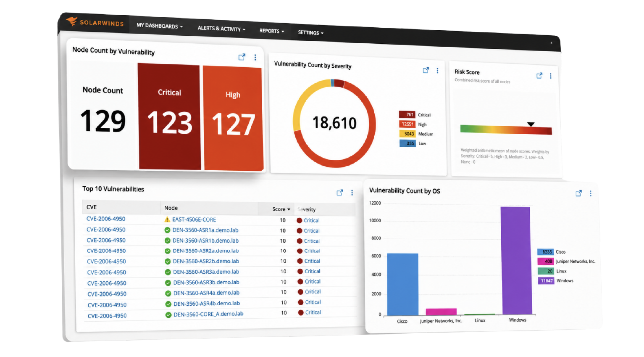Select the Medium severity legend swatch 5043
644x357 pixels.
click(x=407, y=134)
